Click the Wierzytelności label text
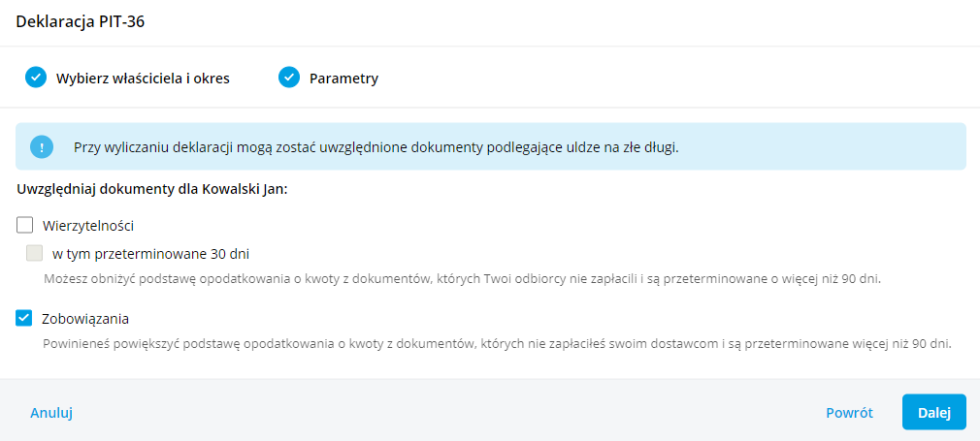 88,225
